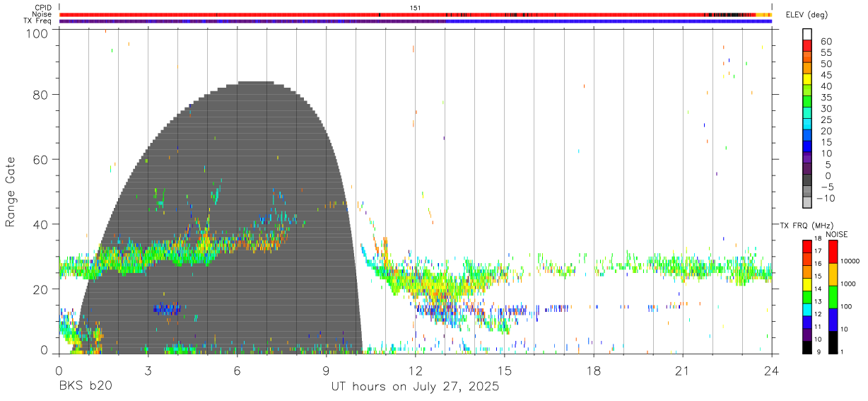Click the "6" tick on UT hours axis

237,371
